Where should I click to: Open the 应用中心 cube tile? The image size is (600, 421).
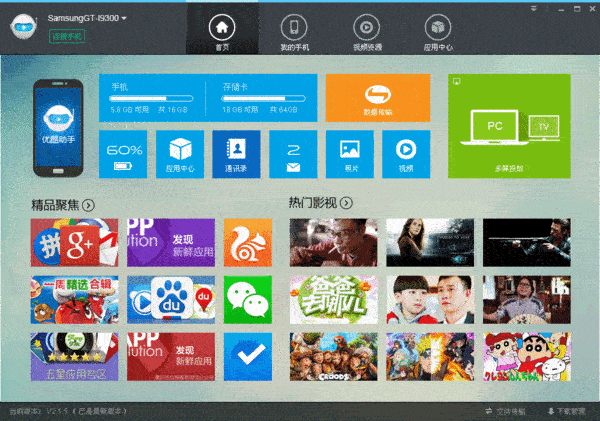(180, 154)
